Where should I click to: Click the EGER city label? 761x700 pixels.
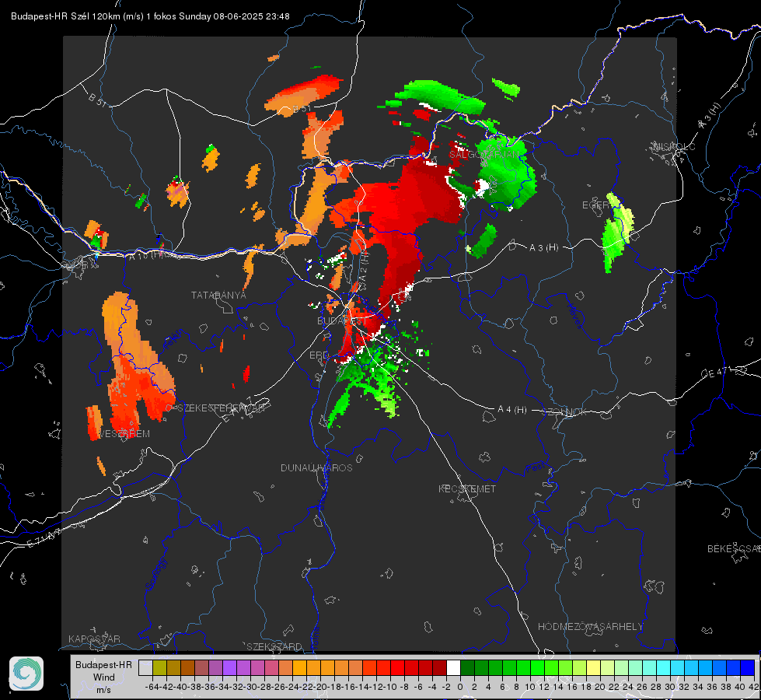(595, 205)
